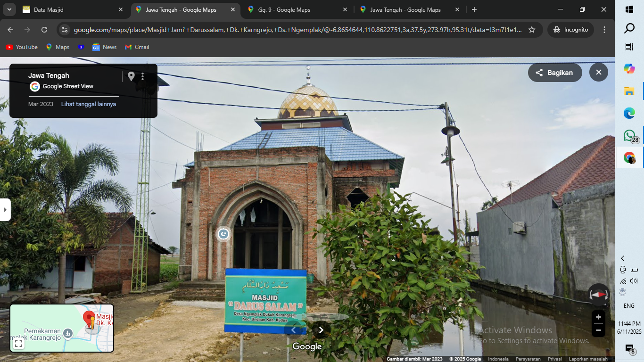Click the Chrome icon on the taskbar
Image resolution: width=644 pixels, height=362 pixels.
click(629, 158)
